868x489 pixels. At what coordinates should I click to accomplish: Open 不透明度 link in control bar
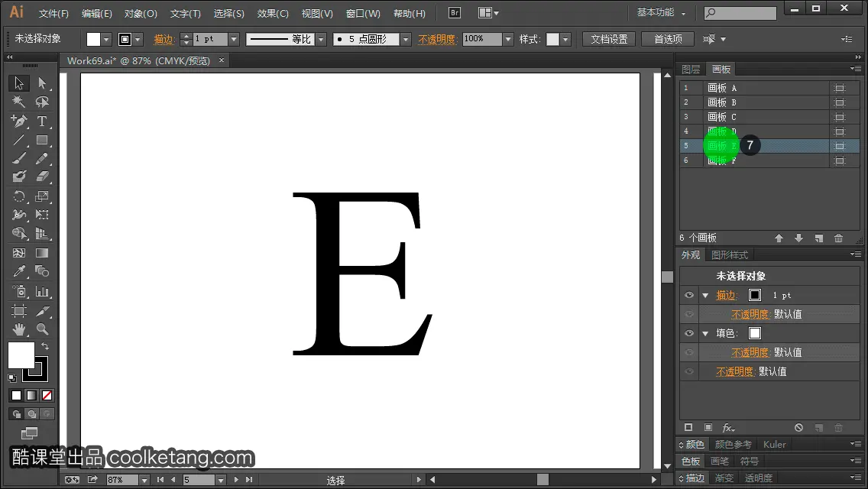437,39
